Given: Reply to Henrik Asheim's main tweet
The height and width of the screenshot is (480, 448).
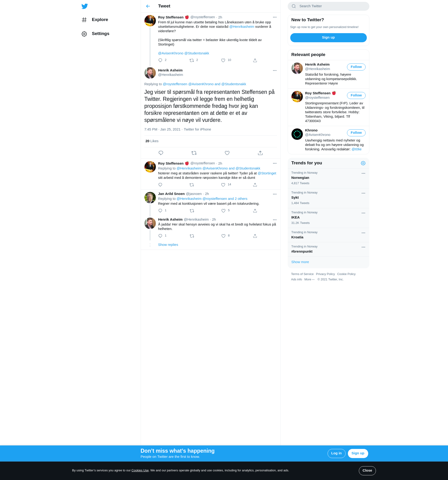Looking at the screenshot, I should 161,153.
